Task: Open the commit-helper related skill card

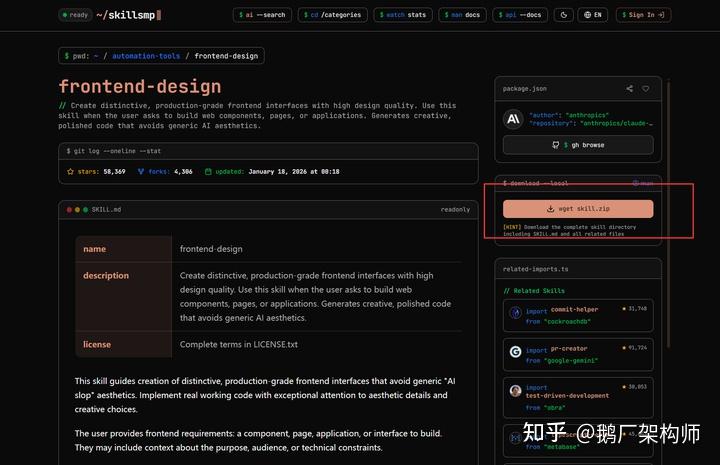Action: (578, 315)
